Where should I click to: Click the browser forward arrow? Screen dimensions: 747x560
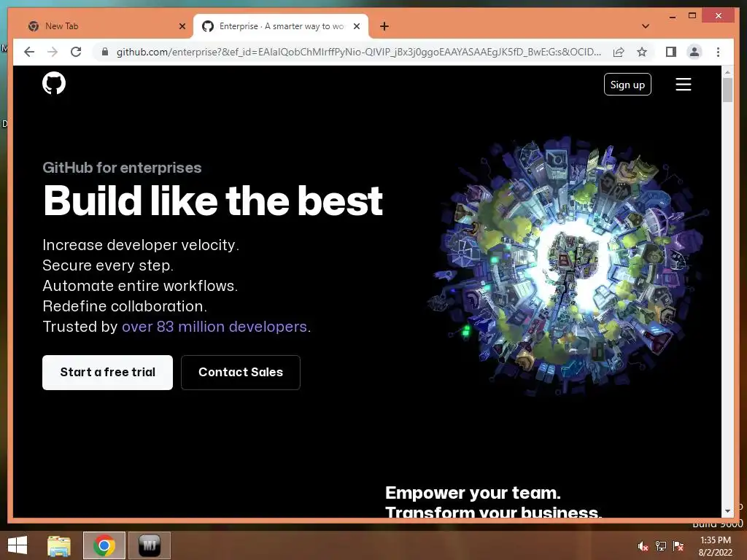click(53, 52)
